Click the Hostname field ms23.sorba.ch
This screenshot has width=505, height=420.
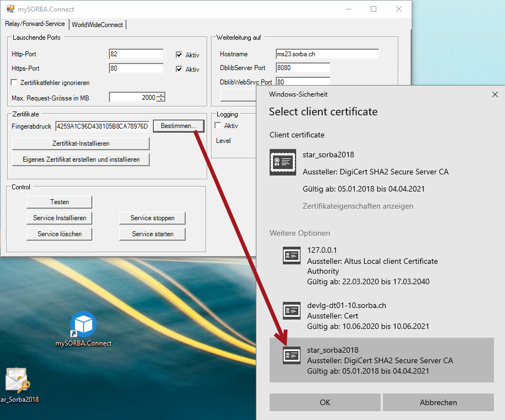point(327,54)
